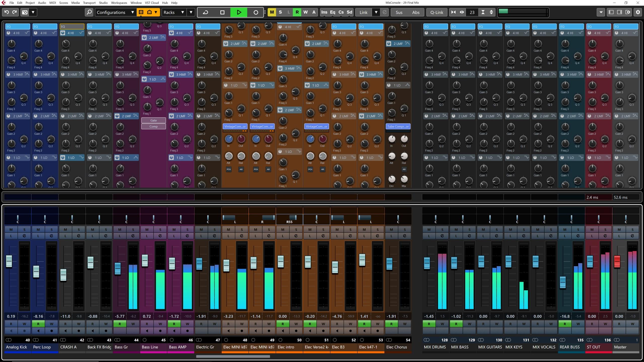Click the camera snapshot icon

click(25, 12)
